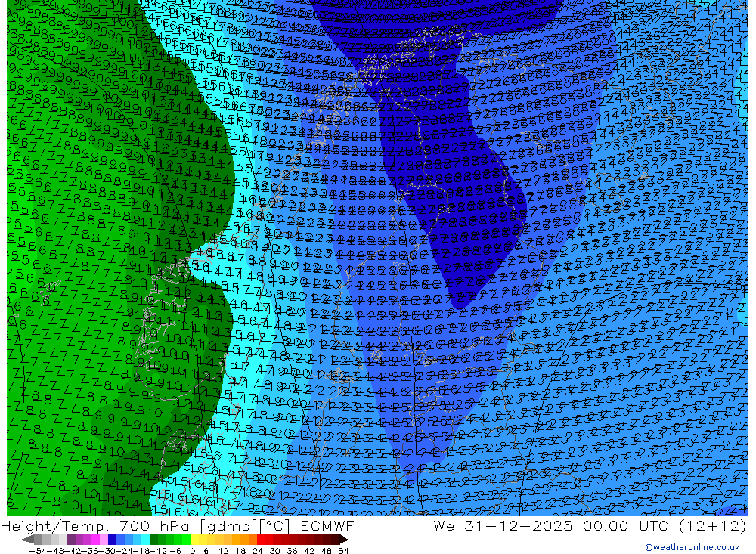Pick the dark purple legend swatch at -42
The height and width of the screenshot is (554, 756).
coord(71,540)
